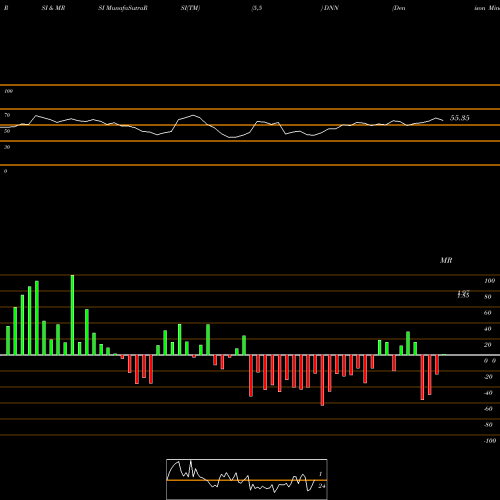Click the MR panel title label
The height and width of the screenshot is (500, 500).
446,260
